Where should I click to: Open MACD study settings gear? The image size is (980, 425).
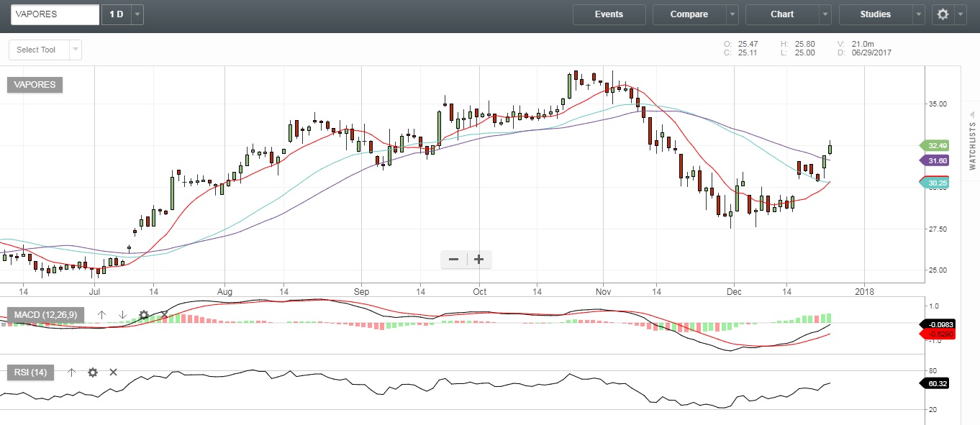coord(144,315)
